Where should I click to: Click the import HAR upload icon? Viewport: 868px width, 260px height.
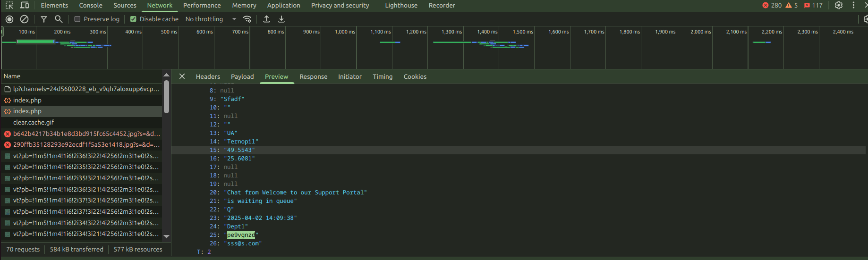click(266, 19)
